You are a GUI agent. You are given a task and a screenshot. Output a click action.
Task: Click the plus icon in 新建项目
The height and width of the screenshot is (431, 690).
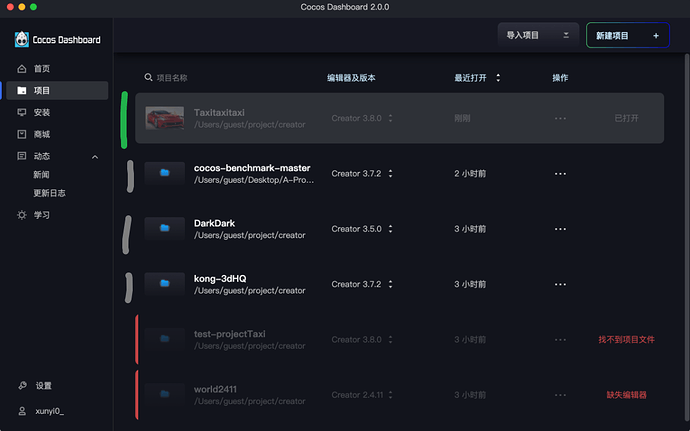pos(656,36)
